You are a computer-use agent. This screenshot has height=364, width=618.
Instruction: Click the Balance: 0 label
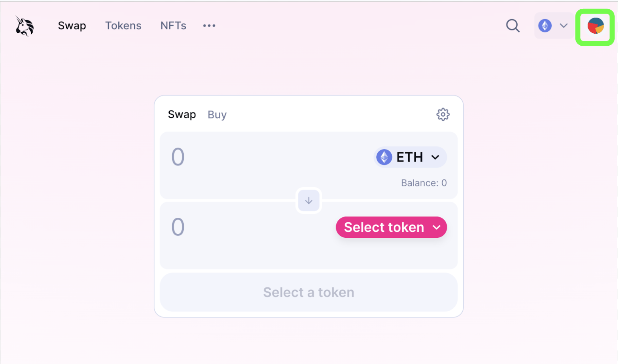tap(424, 183)
